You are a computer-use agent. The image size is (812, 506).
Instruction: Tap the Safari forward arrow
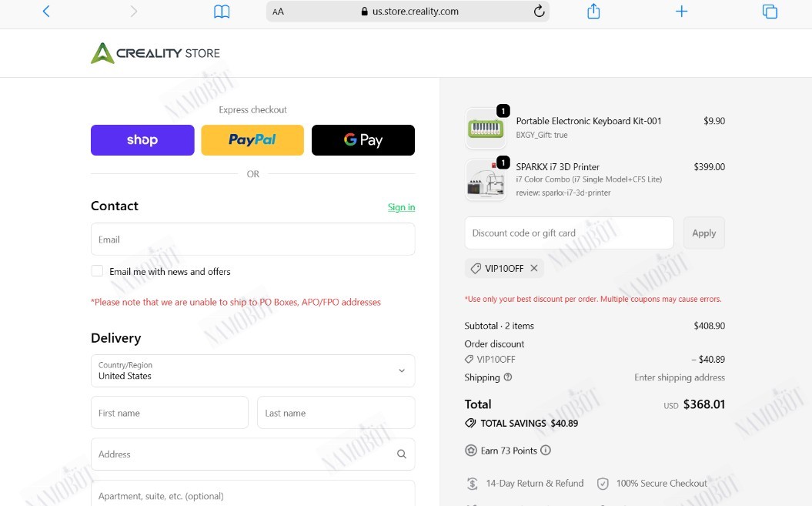(134, 12)
